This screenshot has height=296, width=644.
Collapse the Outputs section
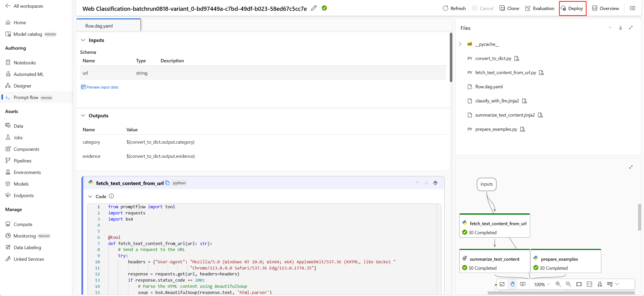click(83, 116)
